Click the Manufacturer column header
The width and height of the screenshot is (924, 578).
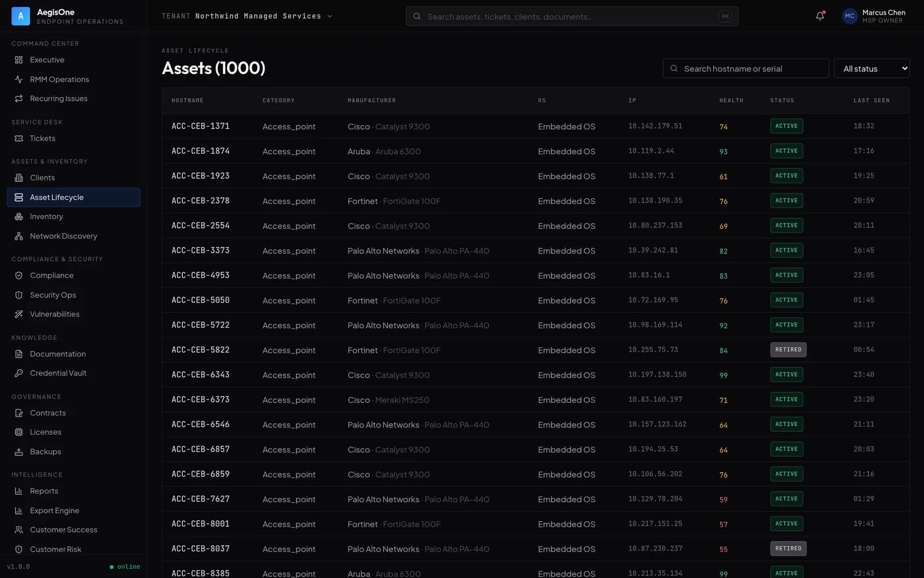point(371,101)
